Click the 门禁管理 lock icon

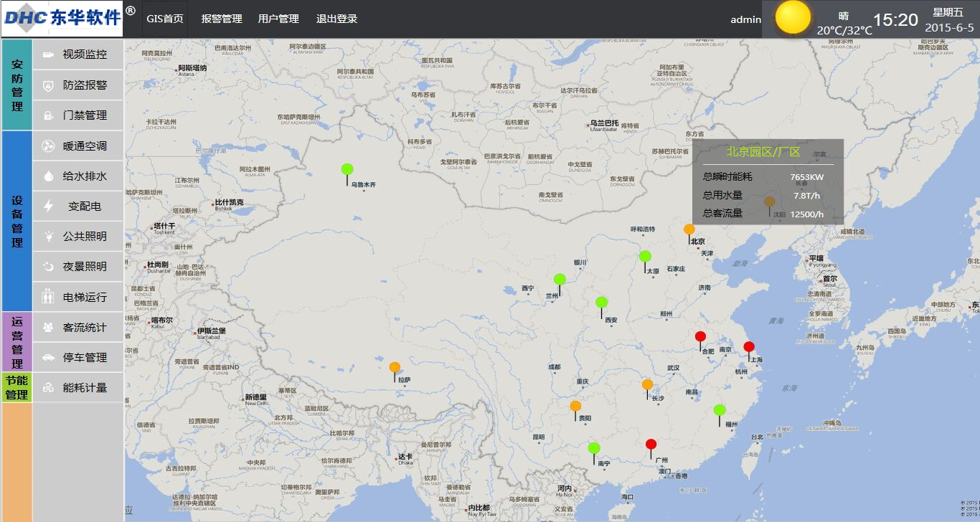click(48, 115)
